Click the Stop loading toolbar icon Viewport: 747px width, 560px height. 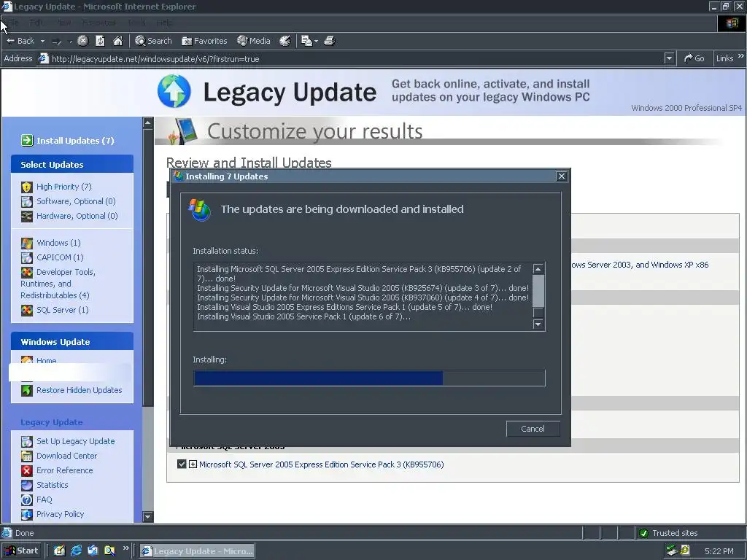pos(83,41)
